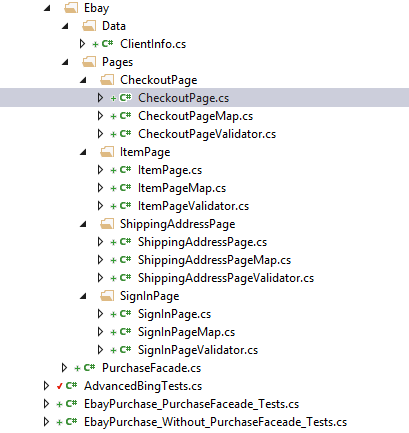Click the SignInPage folder icon
The image size is (409, 433).
pos(107,296)
